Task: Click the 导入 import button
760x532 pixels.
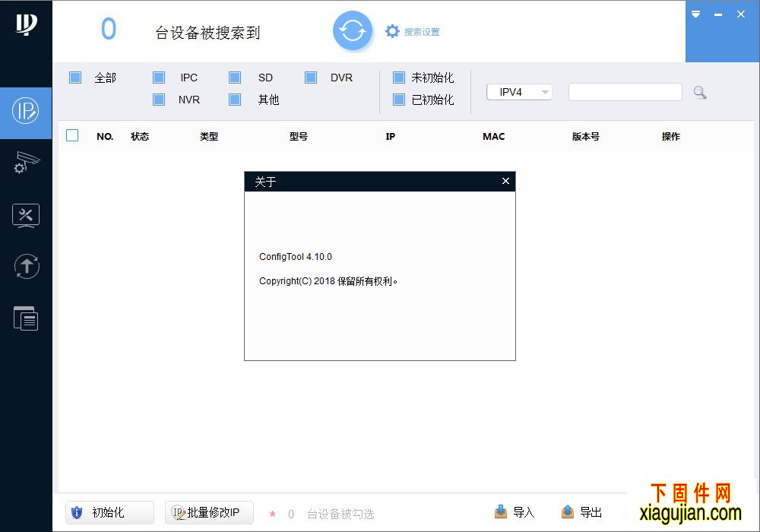Action: click(515, 512)
